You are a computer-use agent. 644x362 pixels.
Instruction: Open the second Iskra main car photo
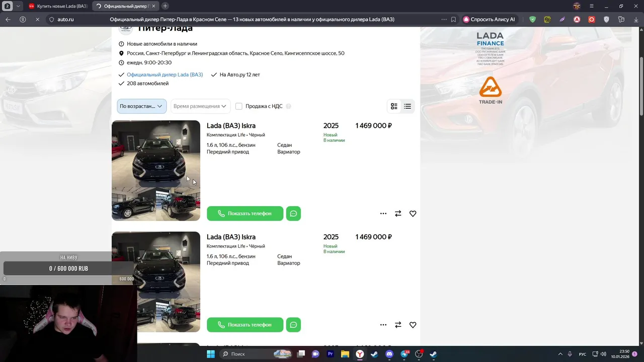point(156,265)
